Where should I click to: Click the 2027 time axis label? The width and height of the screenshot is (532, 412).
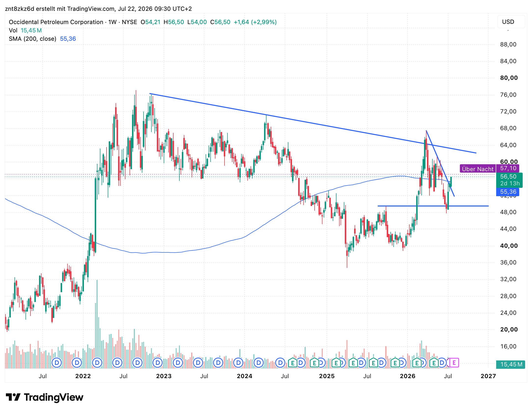(488, 376)
